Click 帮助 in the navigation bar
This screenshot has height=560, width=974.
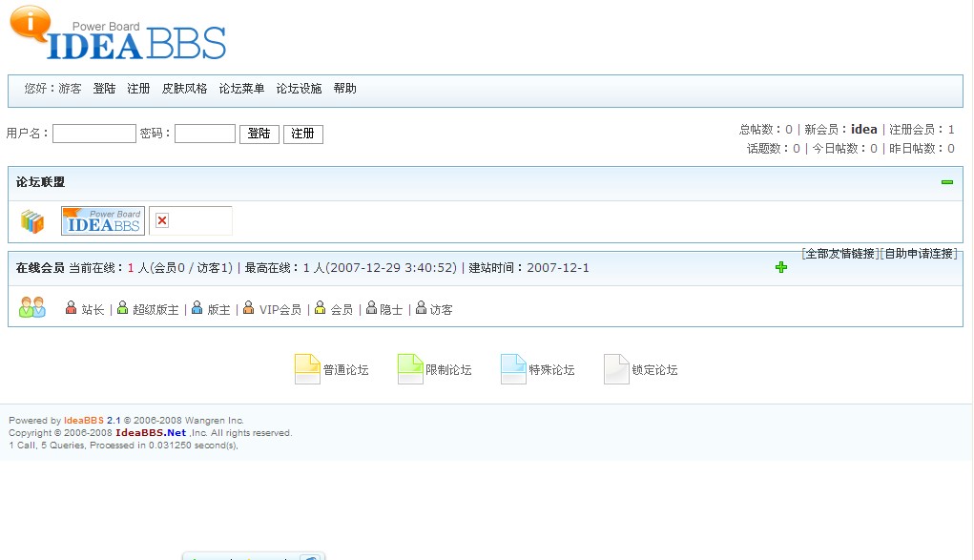(x=344, y=89)
